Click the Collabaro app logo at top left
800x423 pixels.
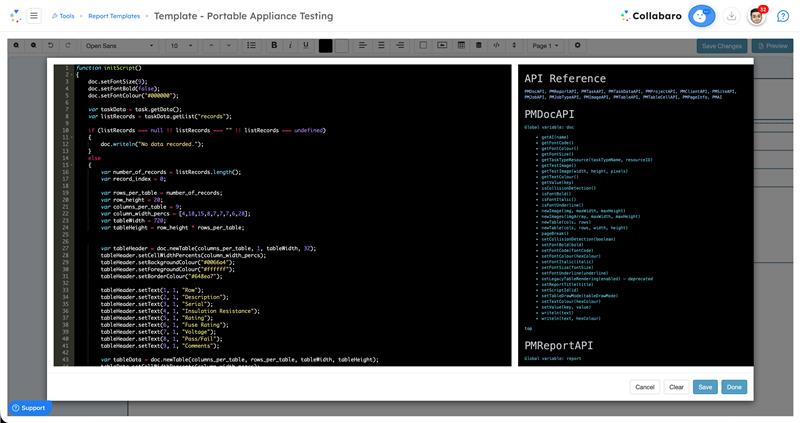point(15,16)
